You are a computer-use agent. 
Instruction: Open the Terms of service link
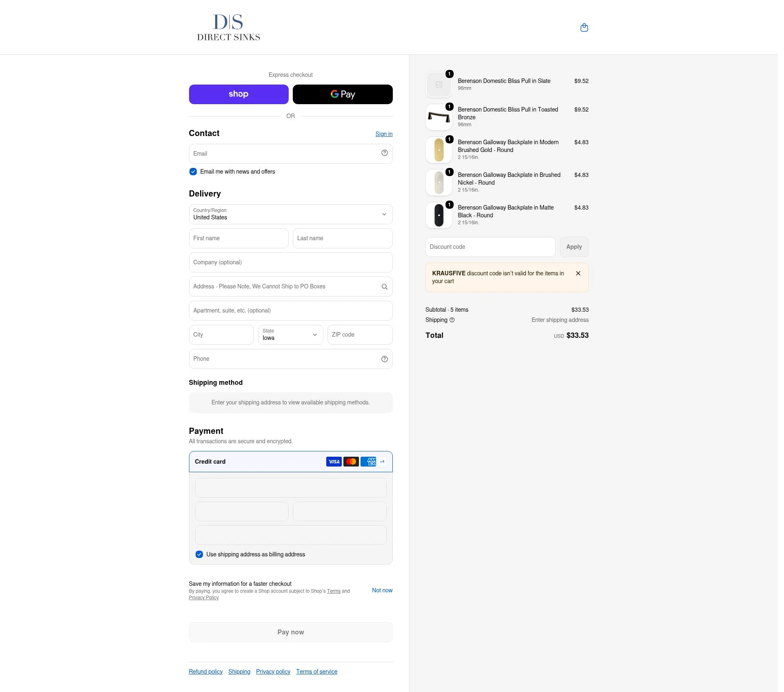317,672
